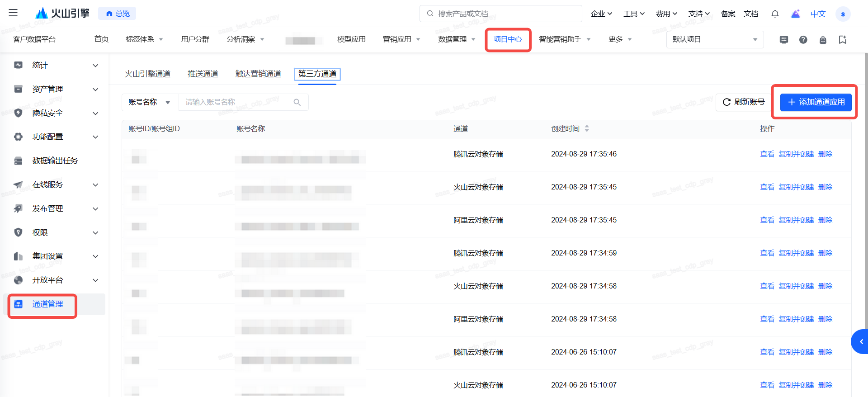Click 复制并创建 for the 17:35:45 火山云对象存储 row
Image resolution: width=868 pixels, height=397 pixels.
[x=797, y=187]
